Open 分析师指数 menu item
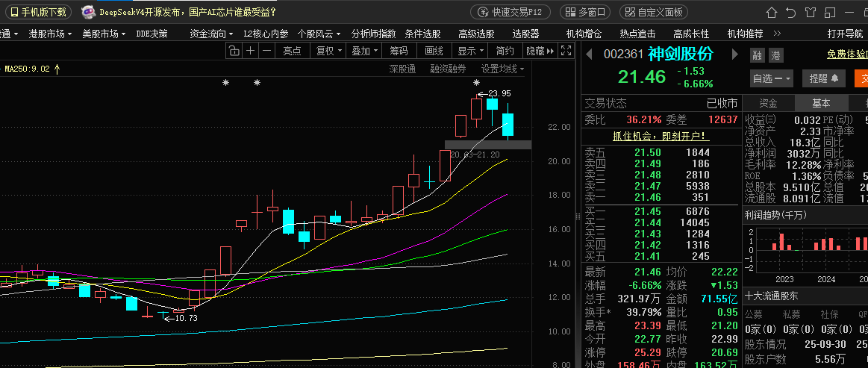This screenshot has height=368, width=868. [x=374, y=34]
